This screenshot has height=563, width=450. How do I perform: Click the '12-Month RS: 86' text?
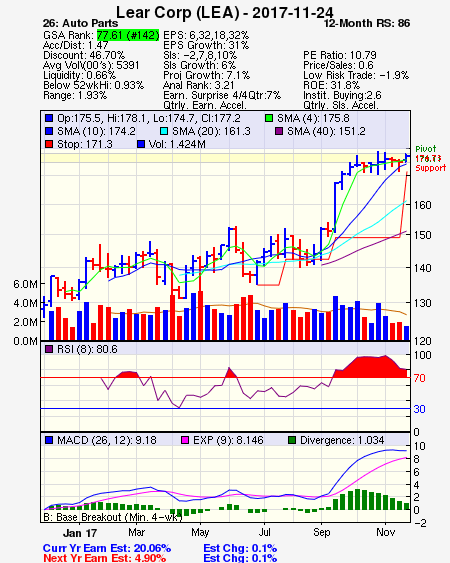point(367,23)
